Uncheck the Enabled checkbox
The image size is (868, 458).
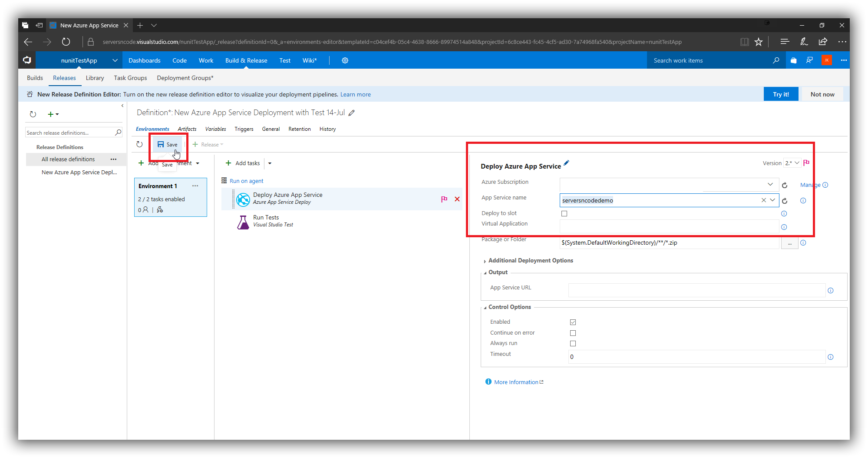point(573,322)
